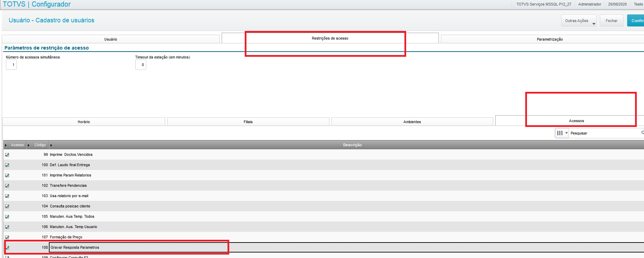This screenshot has height=258, width=644.
Task: Click the TOTVS | Configurador title
Action: pos(36,4)
